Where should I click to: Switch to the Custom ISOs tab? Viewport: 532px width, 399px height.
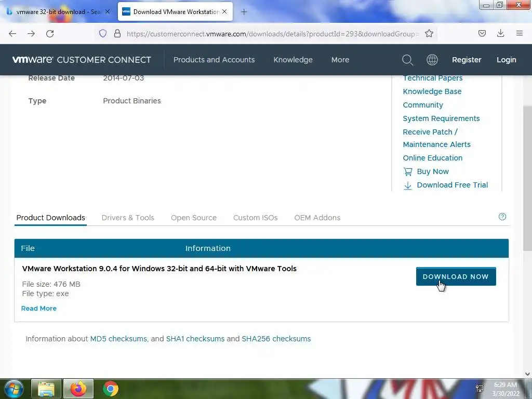pos(256,218)
